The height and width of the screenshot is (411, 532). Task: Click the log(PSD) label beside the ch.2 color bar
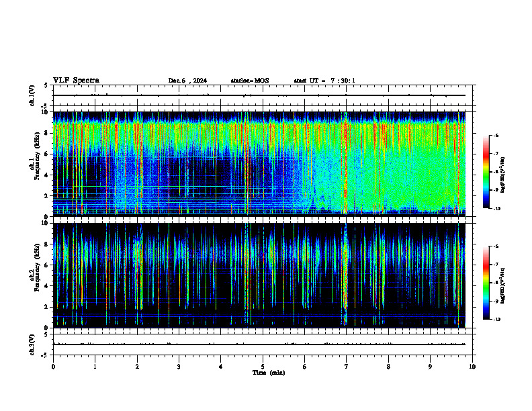point(503,286)
